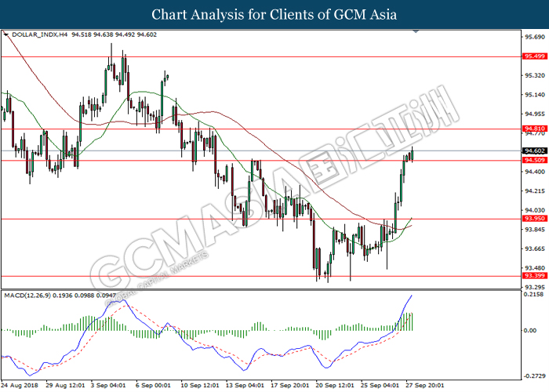The image size is (549, 392).
Task: Click the 6 Sep 00:01 time label
Action: pos(153,386)
